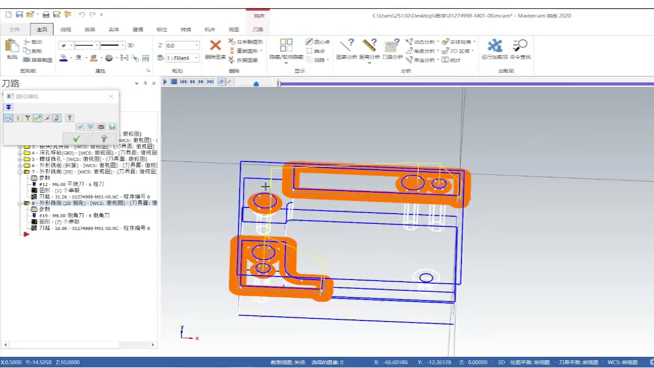Switch to the 刀路 ribbon tab
The height and width of the screenshot is (368, 654).
[x=257, y=30]
